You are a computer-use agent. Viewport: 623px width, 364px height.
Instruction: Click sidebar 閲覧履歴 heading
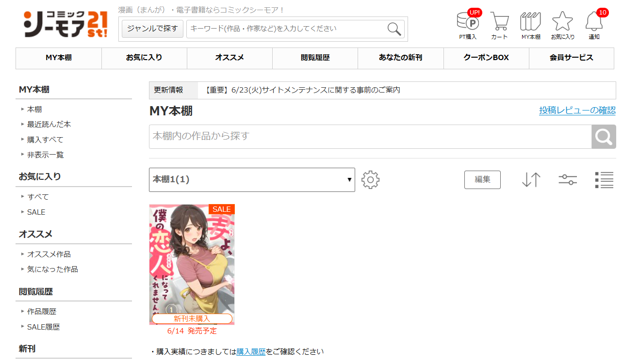point(36,292)
